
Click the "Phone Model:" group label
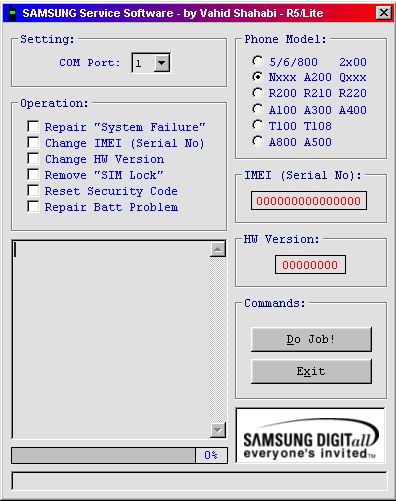[285, 39]
